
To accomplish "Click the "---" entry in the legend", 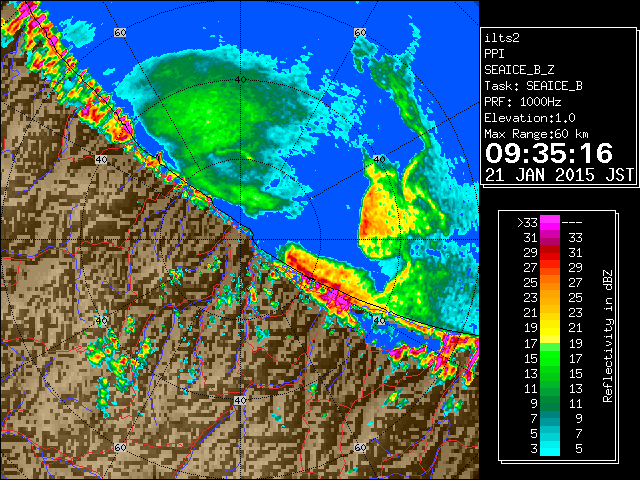I will pyautogui.click(x=572, y=223).
